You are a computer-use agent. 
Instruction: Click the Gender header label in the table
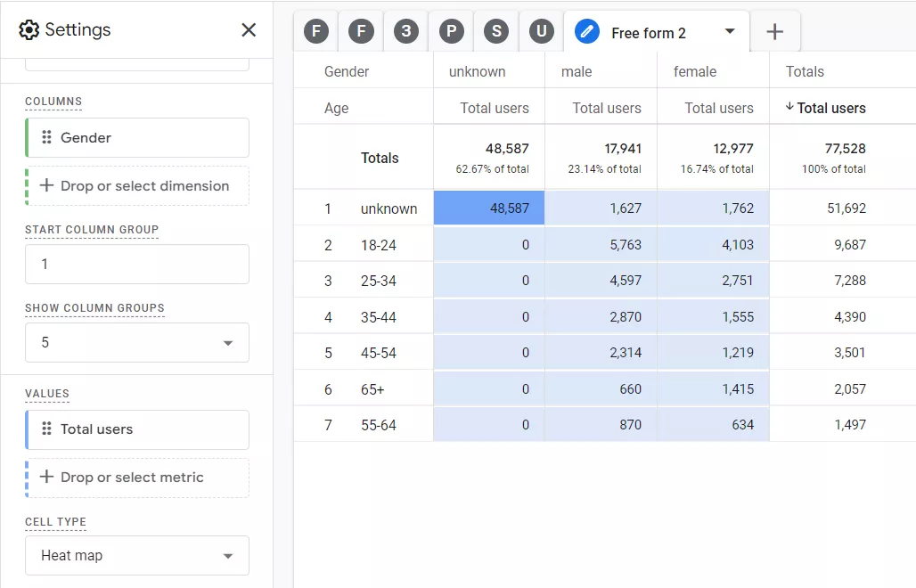[347, 71]
